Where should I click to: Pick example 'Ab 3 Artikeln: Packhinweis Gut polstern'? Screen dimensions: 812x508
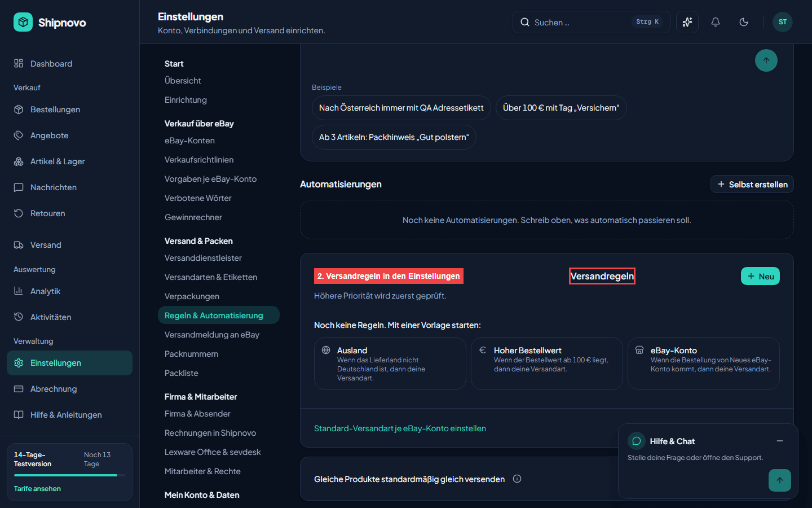coord(394,137)
